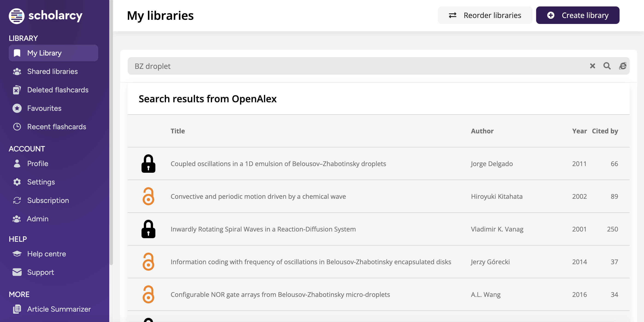Open the Settings gear icon

coord(17,182)
